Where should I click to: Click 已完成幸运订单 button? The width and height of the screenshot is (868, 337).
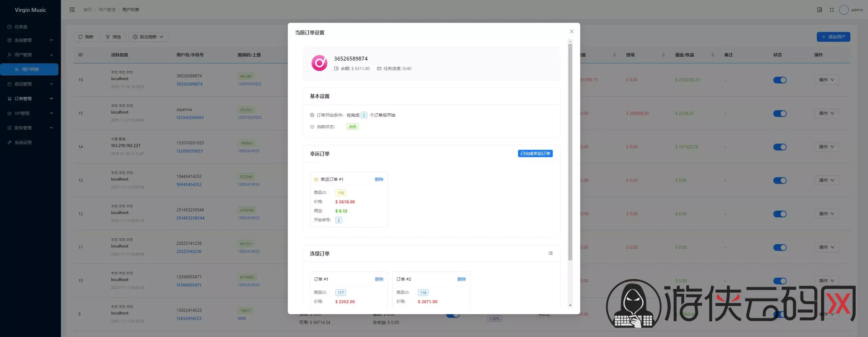535,154
